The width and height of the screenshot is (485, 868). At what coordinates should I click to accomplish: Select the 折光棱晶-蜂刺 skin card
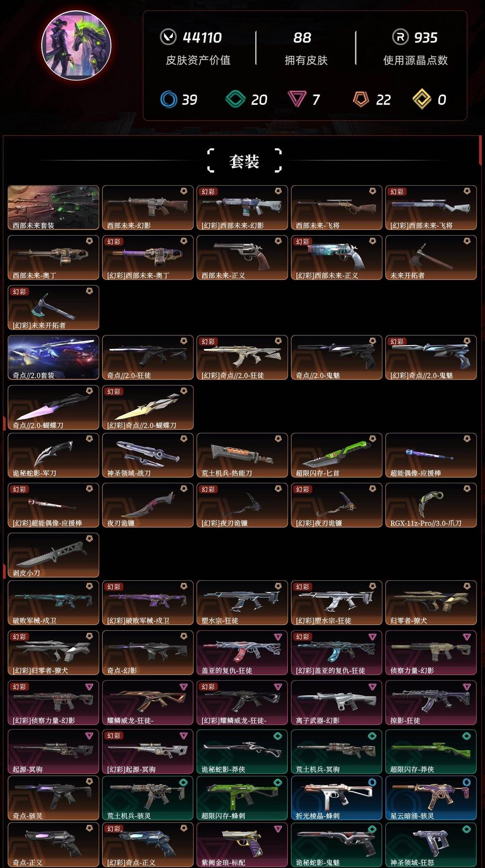tap(337, 798)
